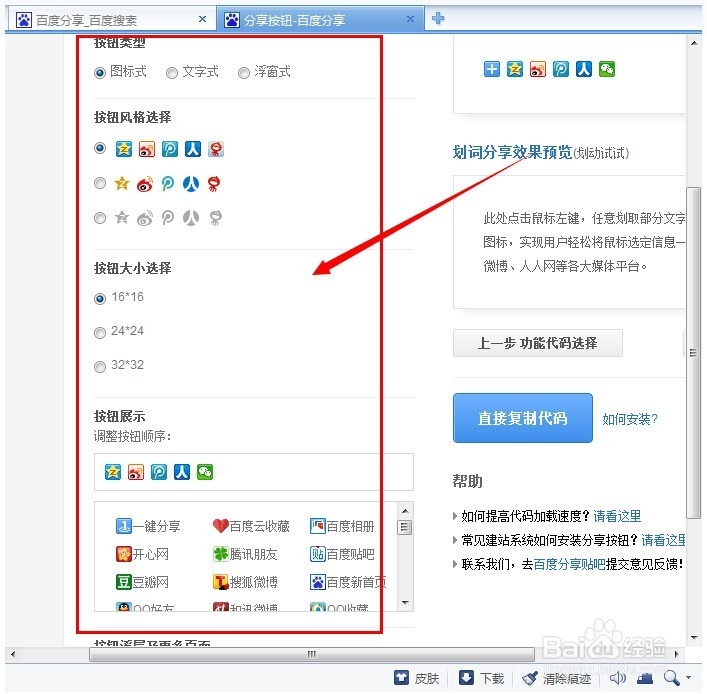Open the 下载 downloads manager
707x694 pixels.
coord(481,678)
